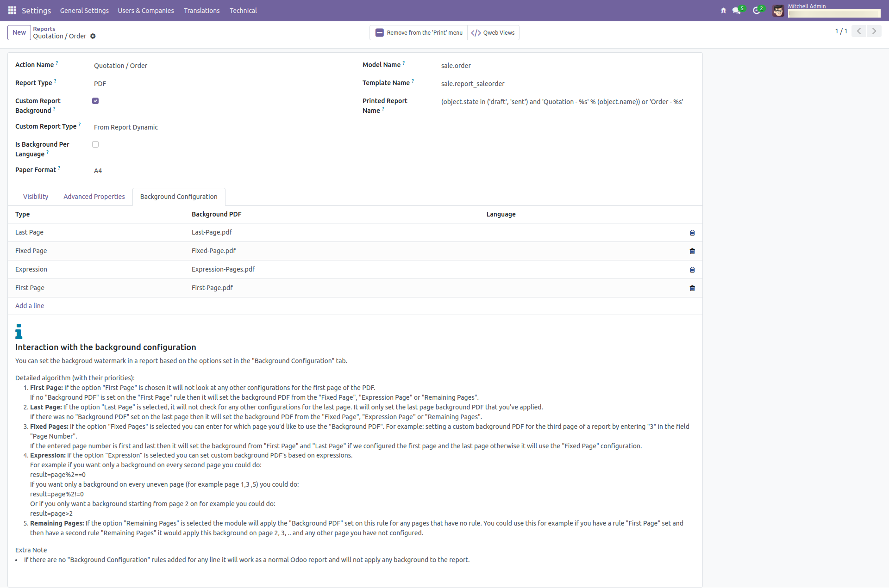The image size is (889, 588).
Task: Open the activities clock icon
Action: [x=757, y=10]
